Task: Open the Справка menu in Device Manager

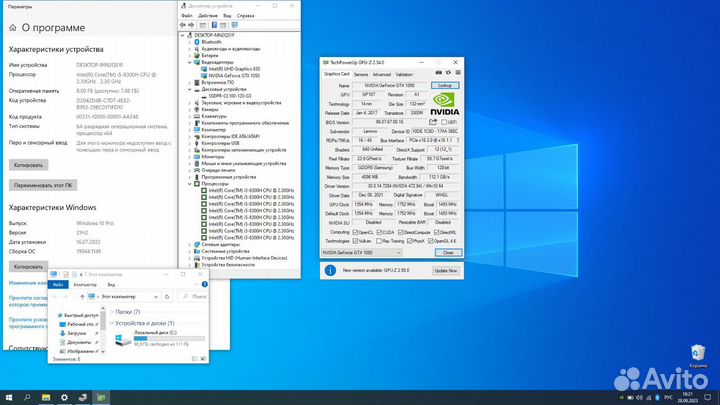Action: 245,16
